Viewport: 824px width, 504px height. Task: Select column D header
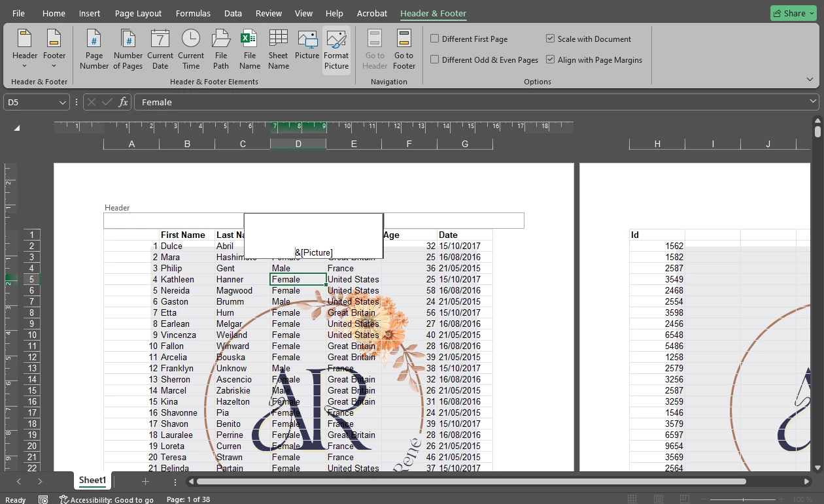point(298,144)
